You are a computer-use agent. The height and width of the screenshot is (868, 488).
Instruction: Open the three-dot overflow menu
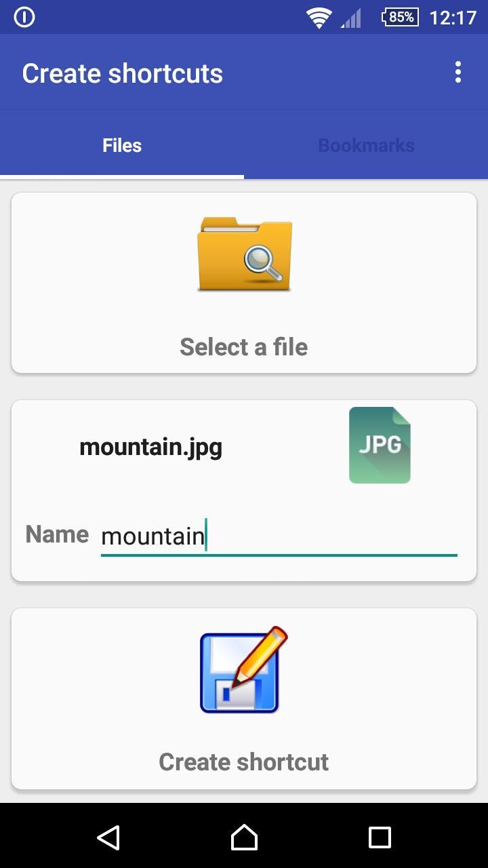coord(458,73)
